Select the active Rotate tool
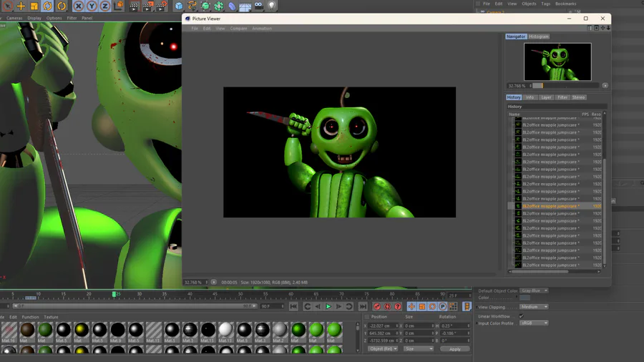Viewport: 644px width, 362px height. click(x=48, y=6)
